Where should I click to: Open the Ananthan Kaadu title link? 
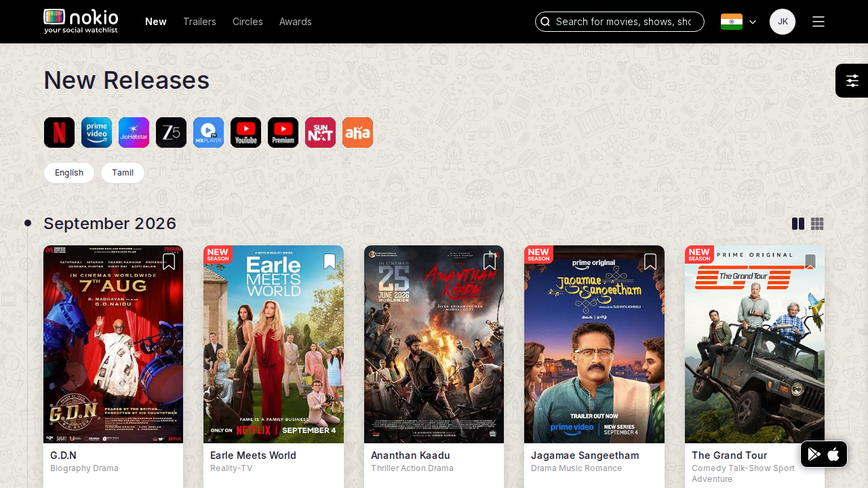coord(410,455)
